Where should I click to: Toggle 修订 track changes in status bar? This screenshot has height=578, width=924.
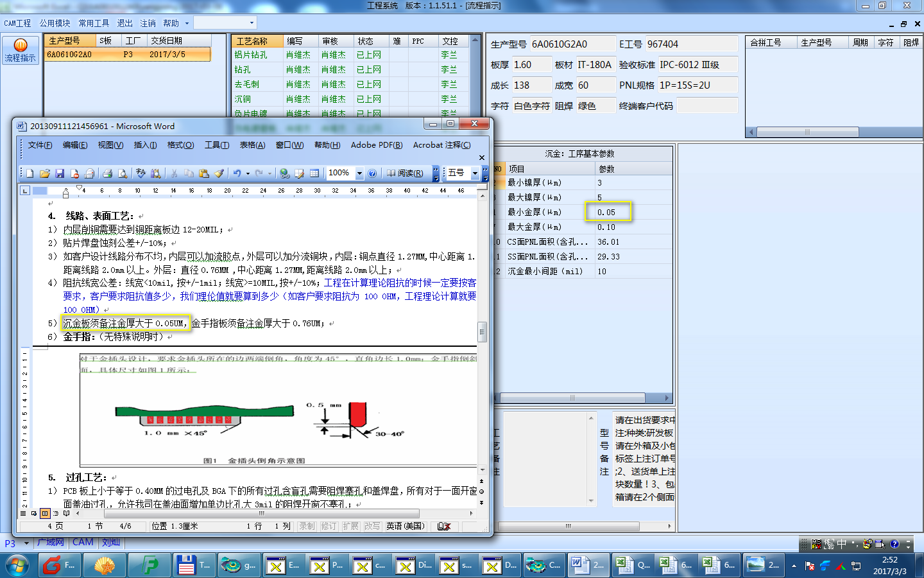(329, 526)
